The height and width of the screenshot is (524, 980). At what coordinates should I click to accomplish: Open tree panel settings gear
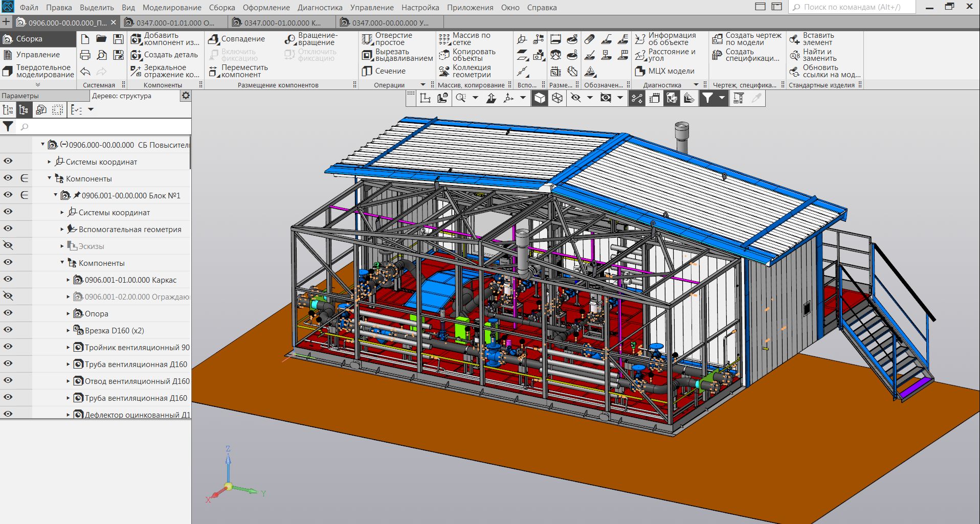186,96
